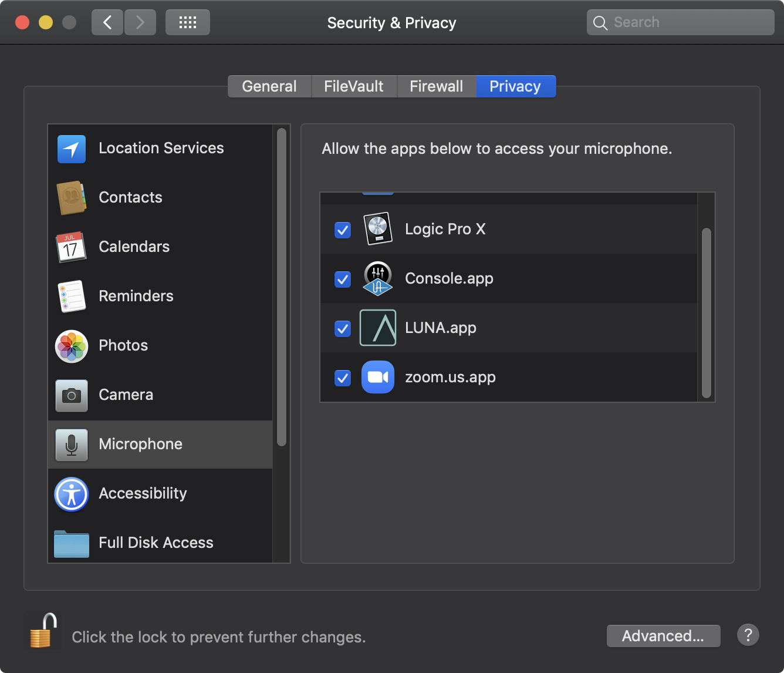The height and width of the screenshot is (673, 784).
Task: Choose the Reminders list icon
Action: coord(72,297)
